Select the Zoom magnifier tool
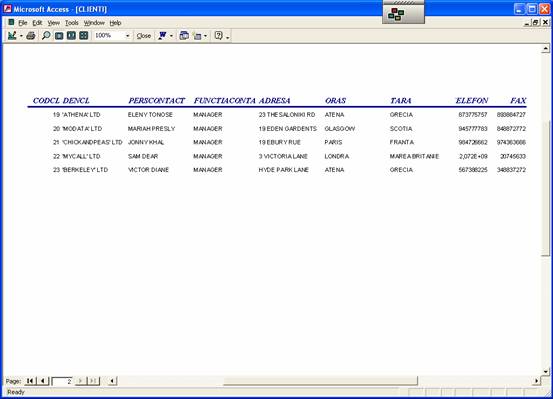Screen dimensions: 553x399 [46, 35]
